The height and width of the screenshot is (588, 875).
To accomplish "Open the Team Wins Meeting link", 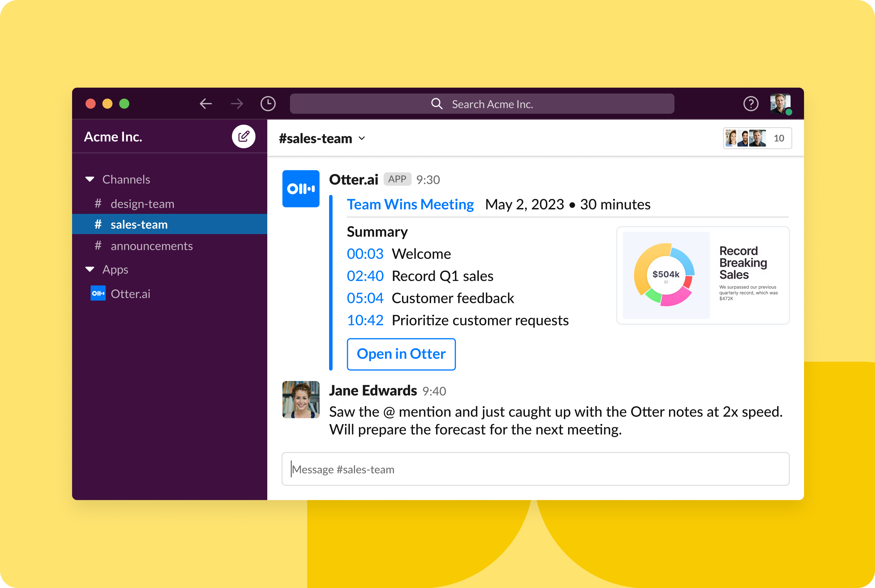I will tap(410, 204).
